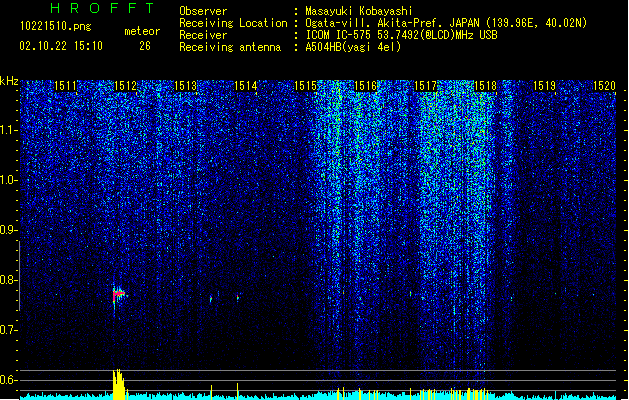Click the Receiving Location label
This screenshot has width=629, height=400.
click(233, 23)
